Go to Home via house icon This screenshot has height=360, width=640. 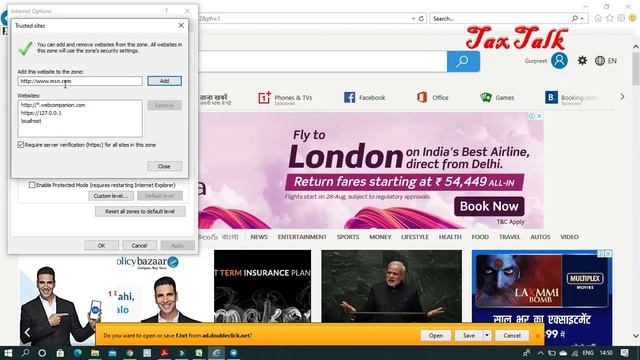pos(598,18)
